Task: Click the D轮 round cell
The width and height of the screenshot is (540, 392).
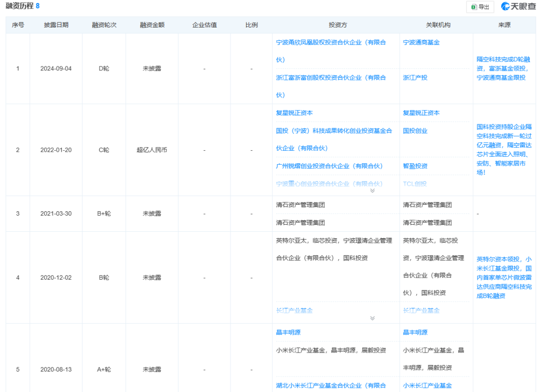Action: pyautogui.click(x=104, y=68)
